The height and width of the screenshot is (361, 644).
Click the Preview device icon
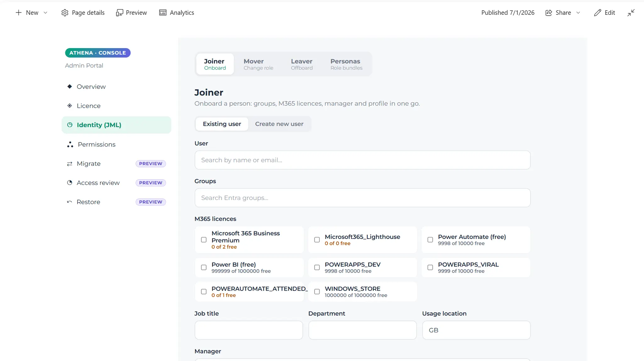click(119, 13)
